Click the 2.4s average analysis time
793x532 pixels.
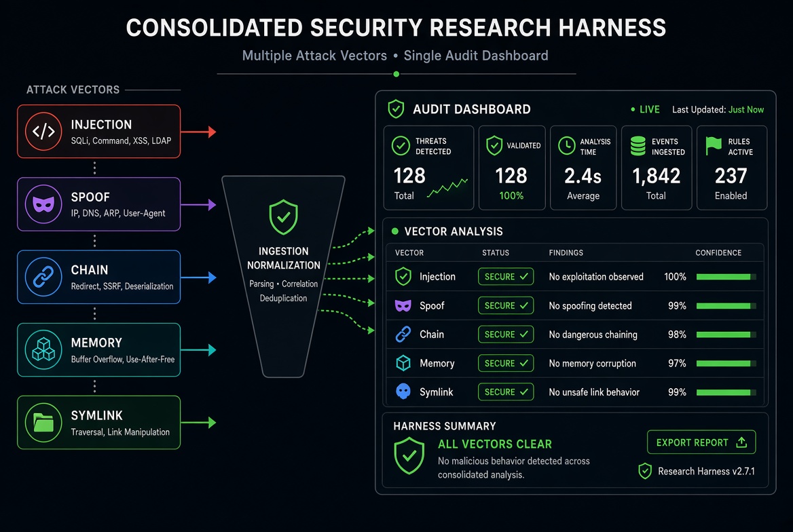[583, 176]
